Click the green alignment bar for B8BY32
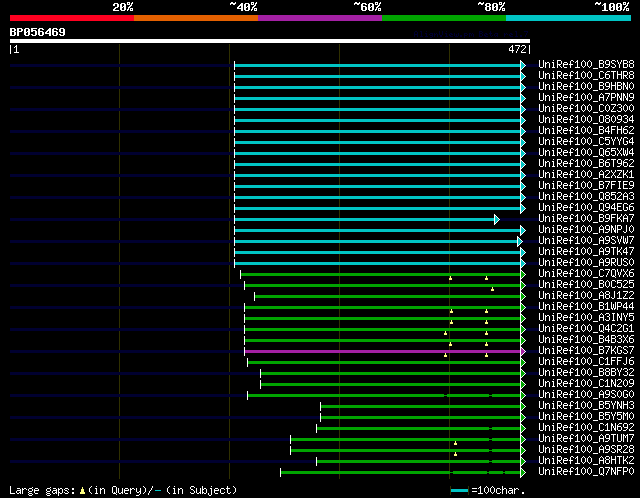The height and width of the screenshot is (498, 640). (x=391, y=374)
